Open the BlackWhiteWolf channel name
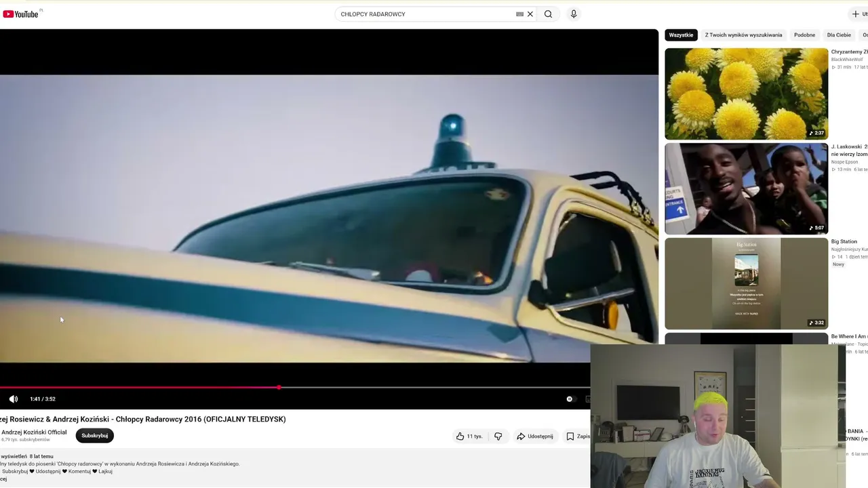Viewport: 868px width, 488px height. 847,60
